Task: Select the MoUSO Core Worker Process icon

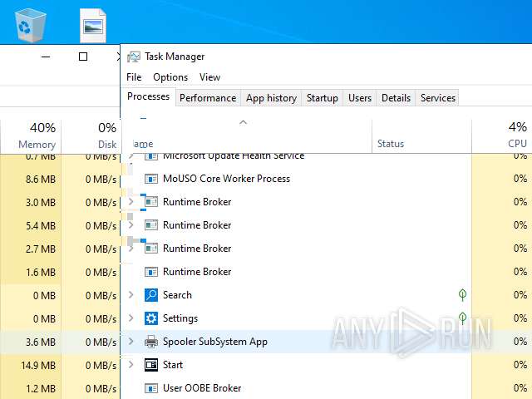Action: [151, 179]
